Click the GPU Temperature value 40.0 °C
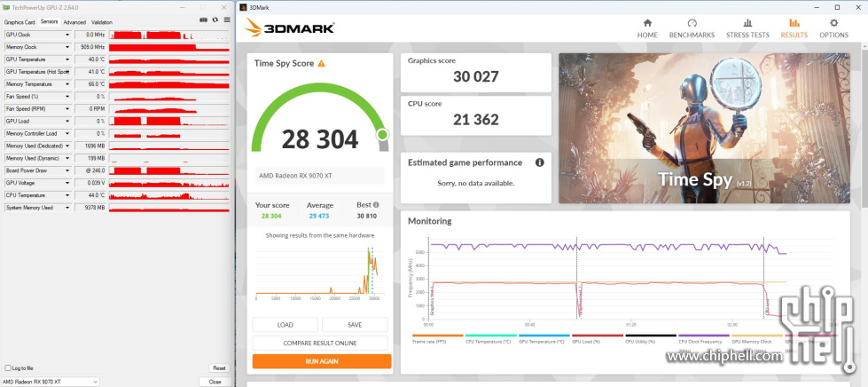Viewport: 868px width, 387px height. click(x=97, y=59)
